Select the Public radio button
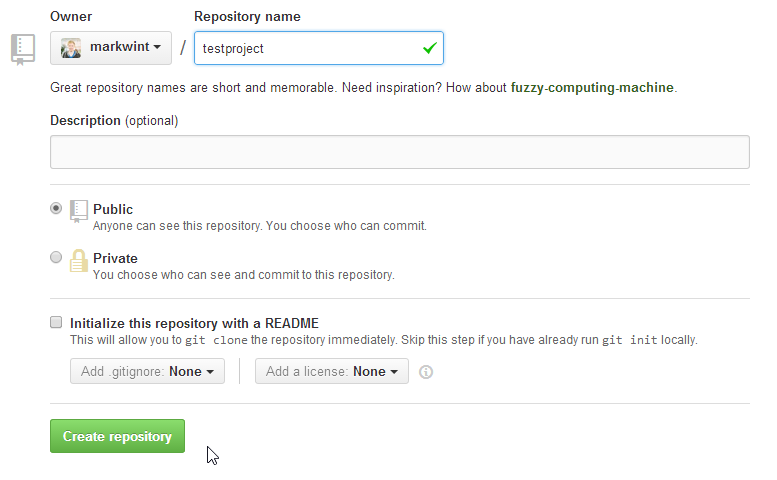This screenshot has width=777, height=480. point(56,209)
